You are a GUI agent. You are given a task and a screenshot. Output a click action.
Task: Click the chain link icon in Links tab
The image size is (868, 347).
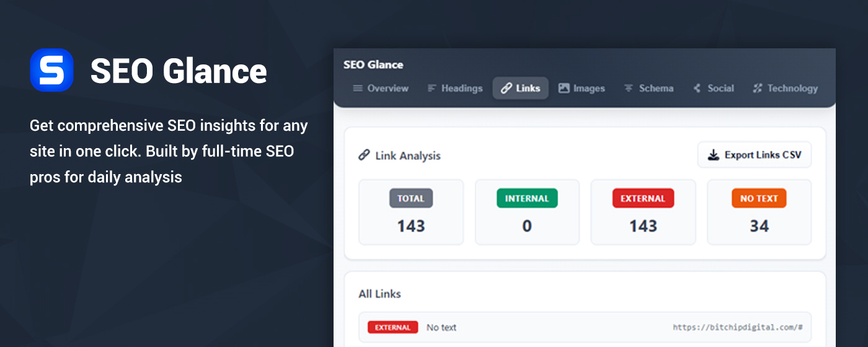[507, 88]
